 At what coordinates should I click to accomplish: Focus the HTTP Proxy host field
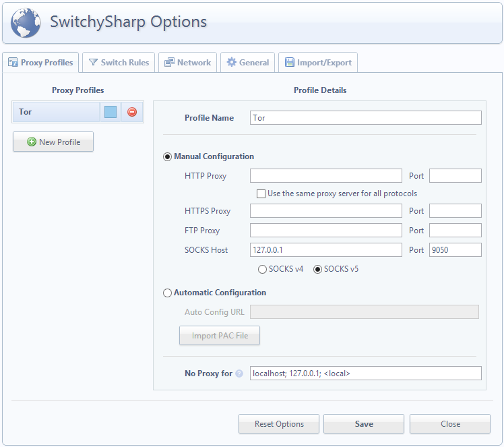326,175
